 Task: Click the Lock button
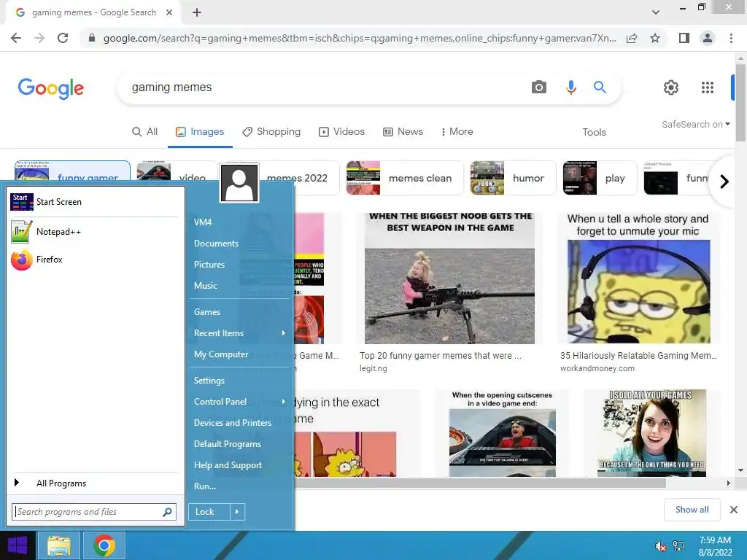pyautogui.click(x=209, y=512)
